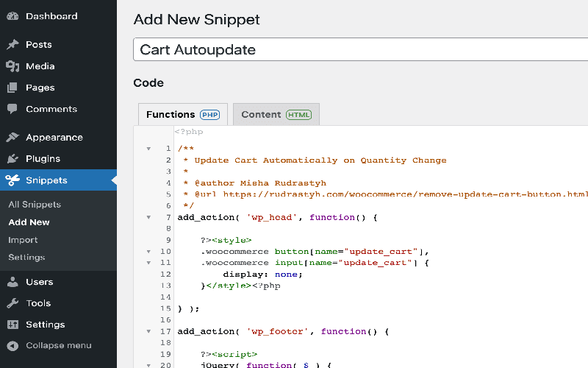Screen dimensions: 588x368
Task: Click the 'wp_footer' string in code
Action: [278, 331]
